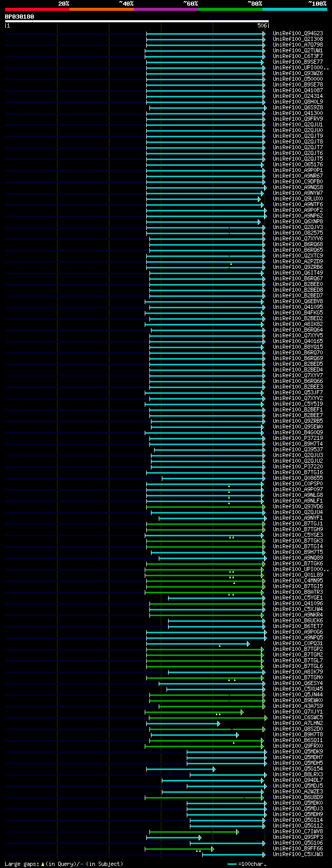
Task: Open hit UniRef100_B9SE77
Action: click(x=298, y=62)
